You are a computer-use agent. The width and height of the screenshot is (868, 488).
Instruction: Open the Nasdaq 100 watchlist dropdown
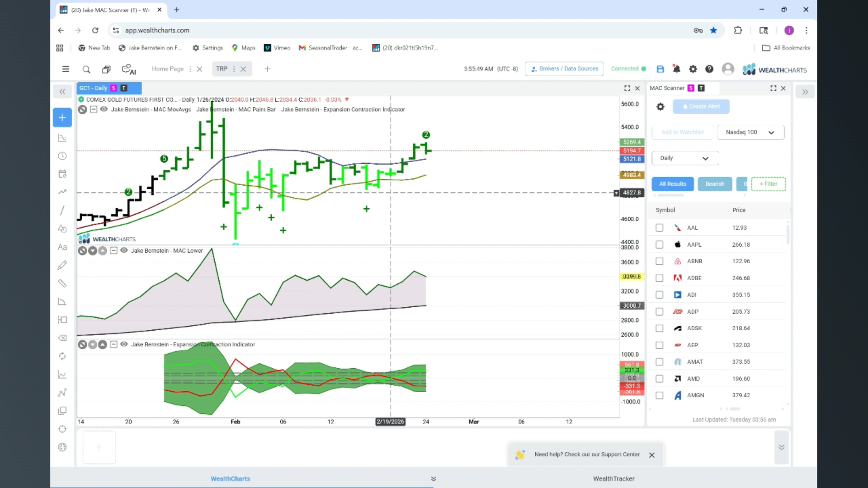pyautogui.click(x=750, y=132)
